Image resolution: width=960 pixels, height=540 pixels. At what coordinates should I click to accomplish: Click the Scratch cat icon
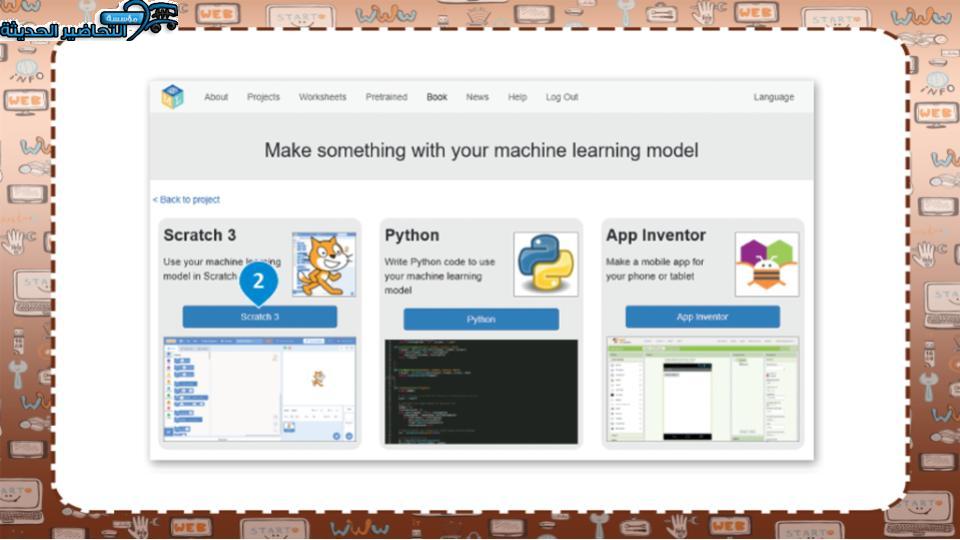tap(324, 264)
